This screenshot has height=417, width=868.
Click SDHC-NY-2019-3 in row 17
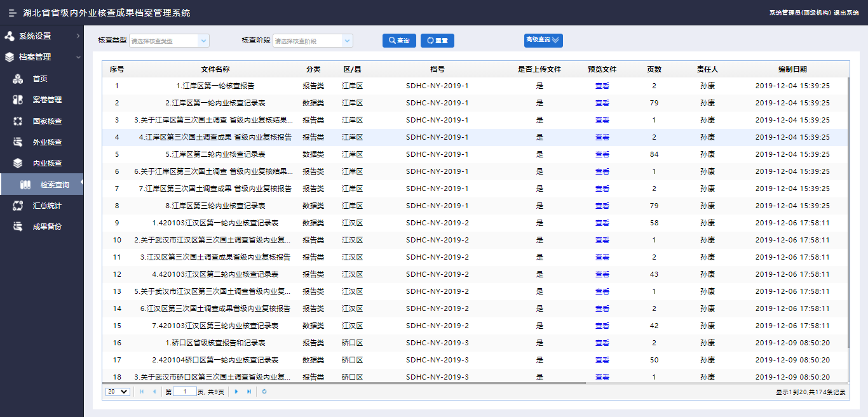[437, 360]
